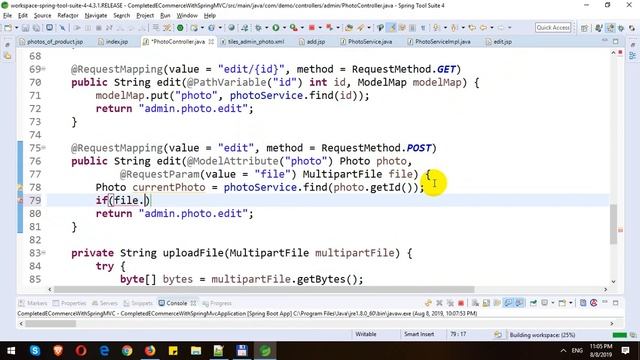Screen dimensions: 640x360
Task: Click the Clear Console icon
Action: point(475,303)
